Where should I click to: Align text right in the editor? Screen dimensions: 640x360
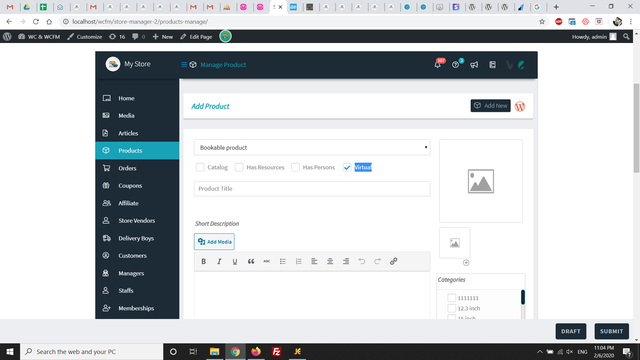click(346, 261)
